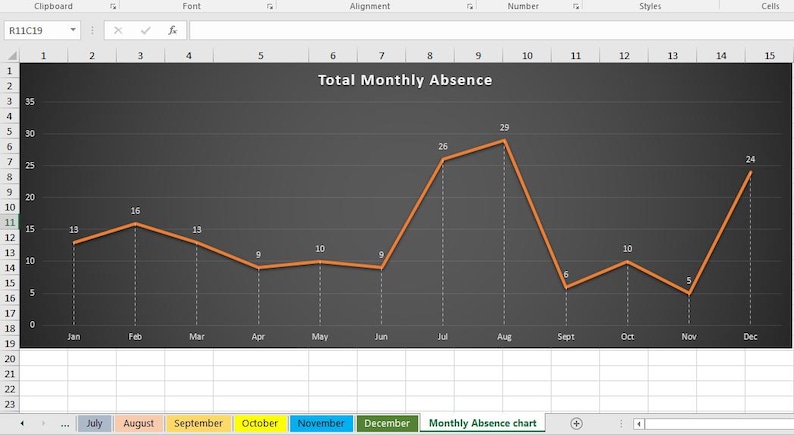Switch to the September sheet tab

click(x=198, y=423)
